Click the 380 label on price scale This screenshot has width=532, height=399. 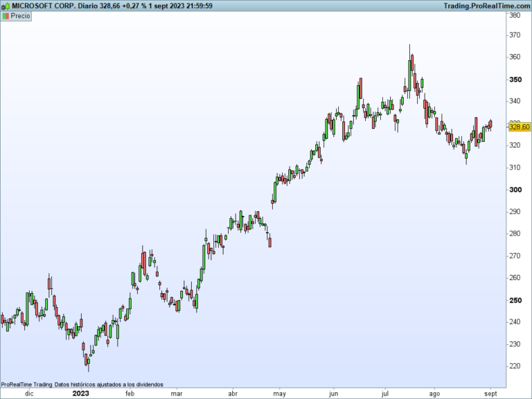[x=515, y=15]
